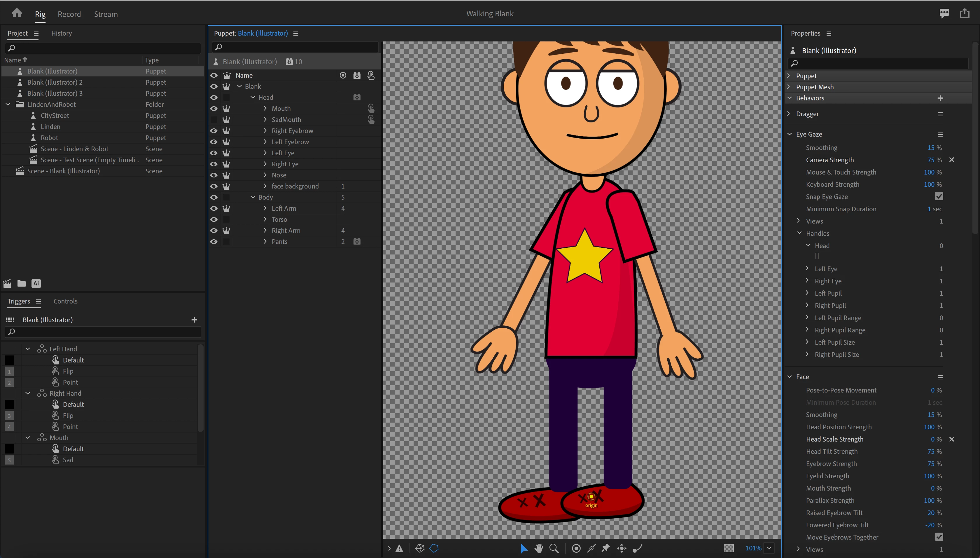Select the Hand tool in bottom toolbar
This screenshot has height=558, width=980.
[539, 548]
